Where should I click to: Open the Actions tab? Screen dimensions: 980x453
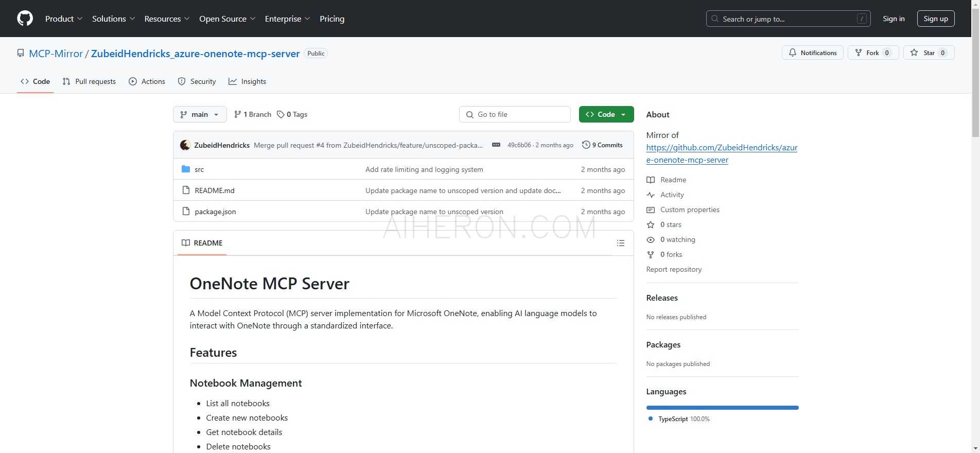[147, 81]
